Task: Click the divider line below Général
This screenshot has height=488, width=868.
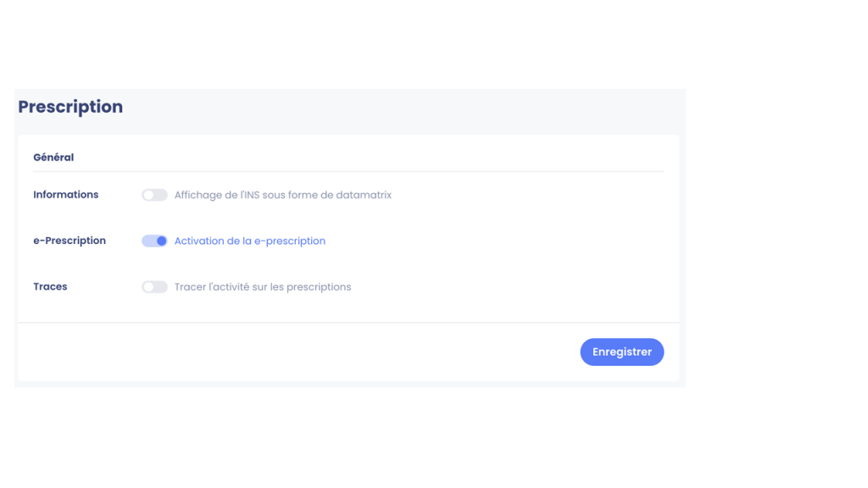Action: pyautogui.click(x=348, y=171)
